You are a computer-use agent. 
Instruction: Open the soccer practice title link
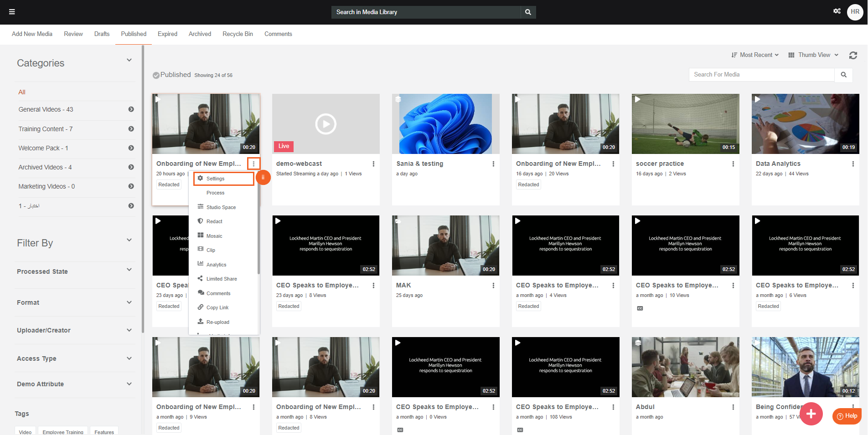coord(660,164)
